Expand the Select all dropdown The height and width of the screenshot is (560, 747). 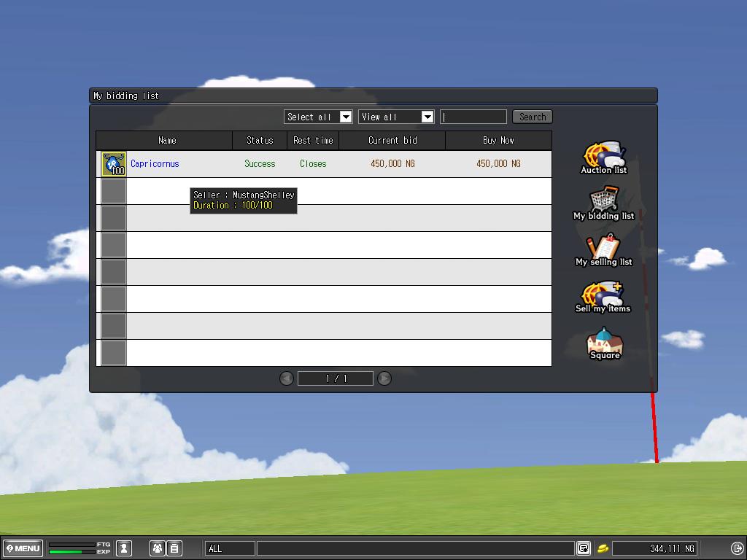coord(346,117)
